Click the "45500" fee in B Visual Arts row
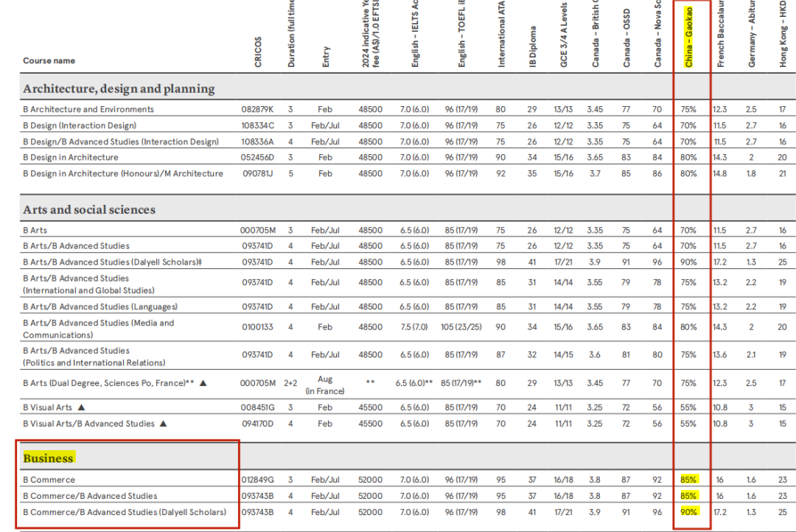The image size is (796, 532). [x=370, y=407]
